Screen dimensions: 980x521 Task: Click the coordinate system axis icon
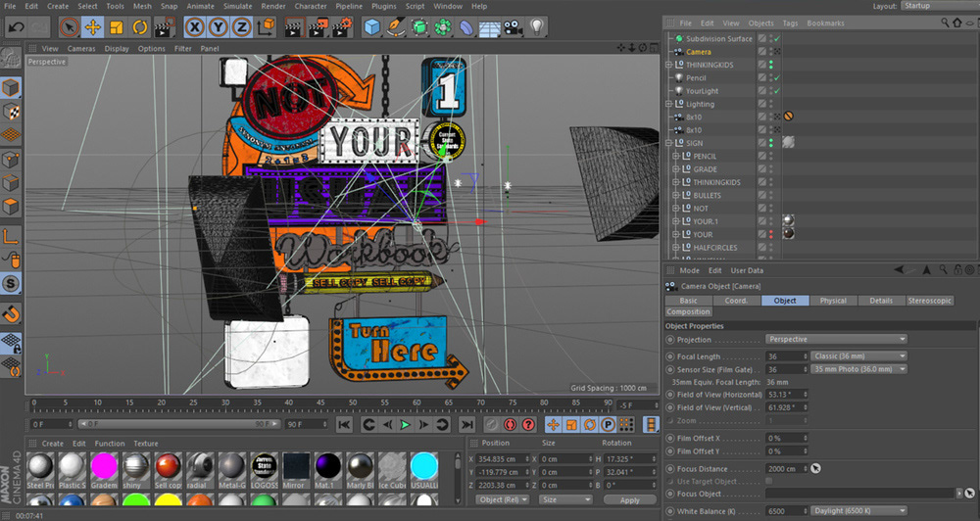pyautogui.click(x=267, y=27)
